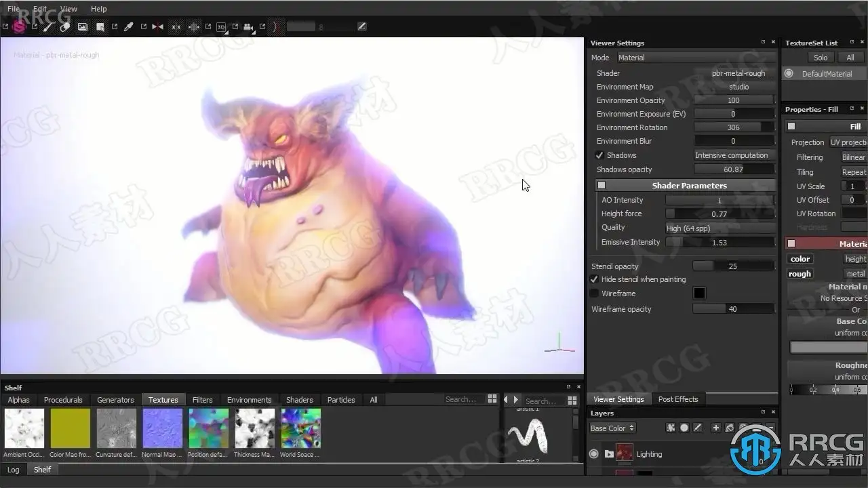
Task: Uncheck the Shadows checkbox
Action: click(x=599, y=155)
